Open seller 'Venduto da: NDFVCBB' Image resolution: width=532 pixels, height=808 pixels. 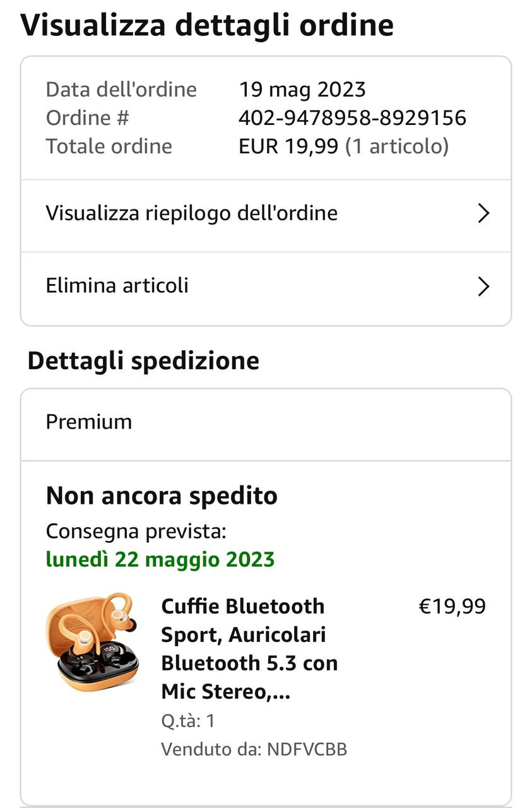[254, 749]
